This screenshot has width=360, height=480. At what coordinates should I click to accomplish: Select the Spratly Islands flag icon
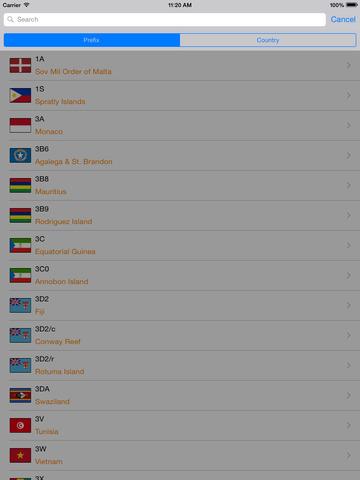(20, 95)
